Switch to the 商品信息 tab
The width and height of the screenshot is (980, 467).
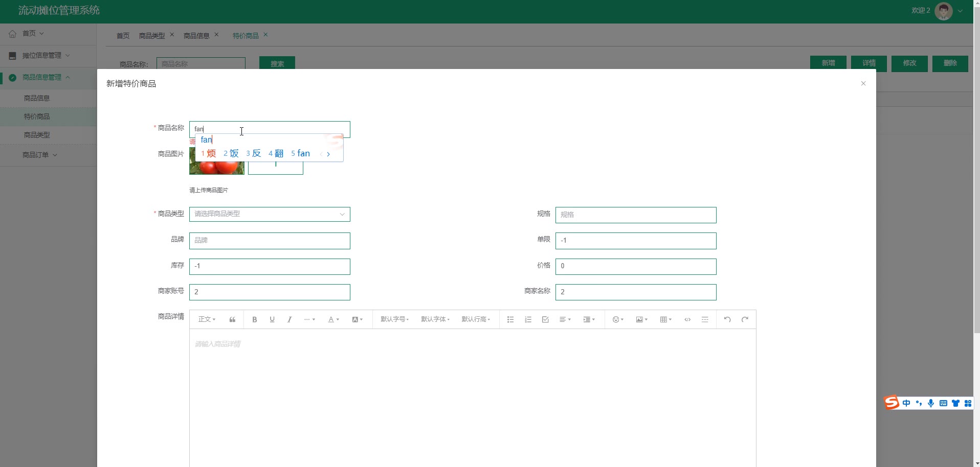(x=196, y=36)
